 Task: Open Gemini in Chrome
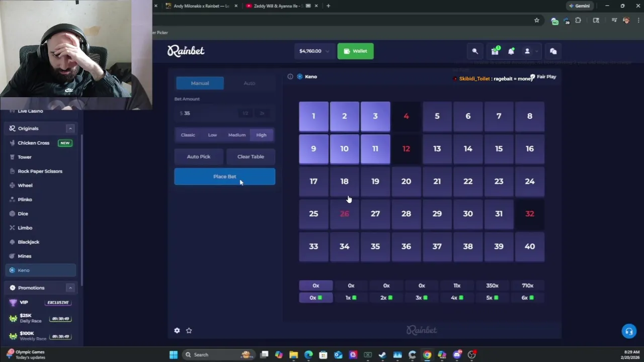(579, 6)
